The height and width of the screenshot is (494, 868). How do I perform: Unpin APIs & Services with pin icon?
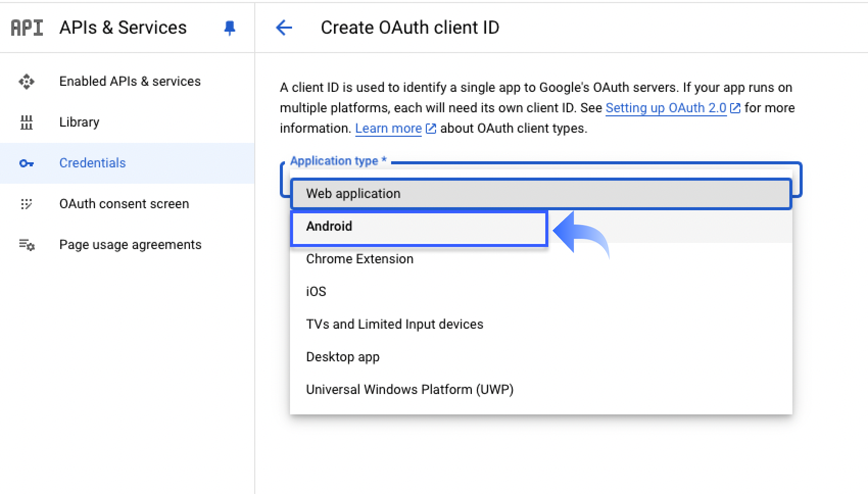(230, 28)
